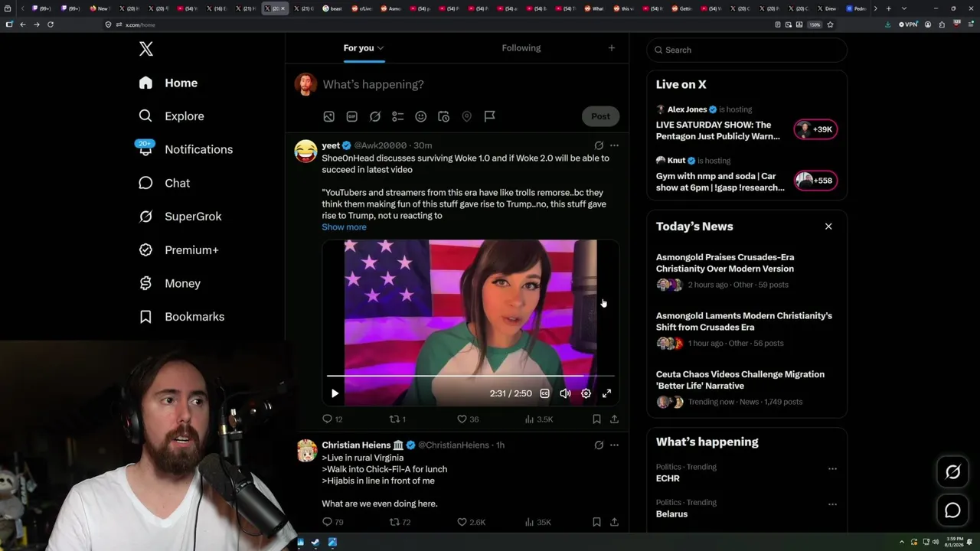This screenshot has width=980, height=551.
Task: Like yeet's post with 36 likes
Action: tap(468, 419)
